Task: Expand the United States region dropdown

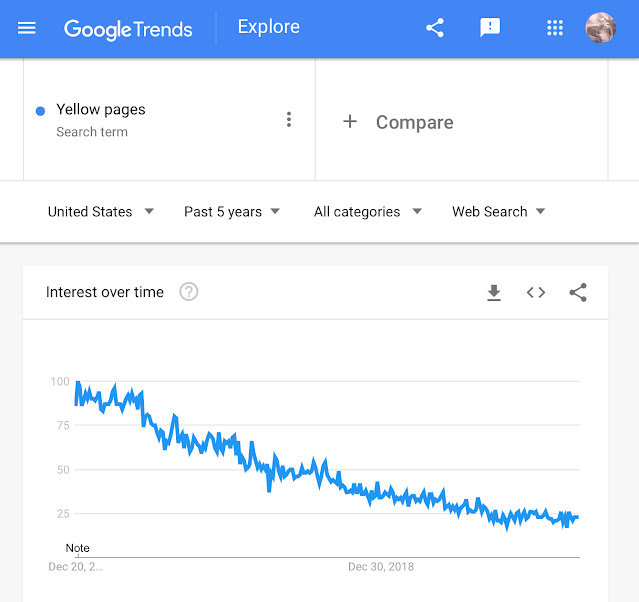Action: 101,212
